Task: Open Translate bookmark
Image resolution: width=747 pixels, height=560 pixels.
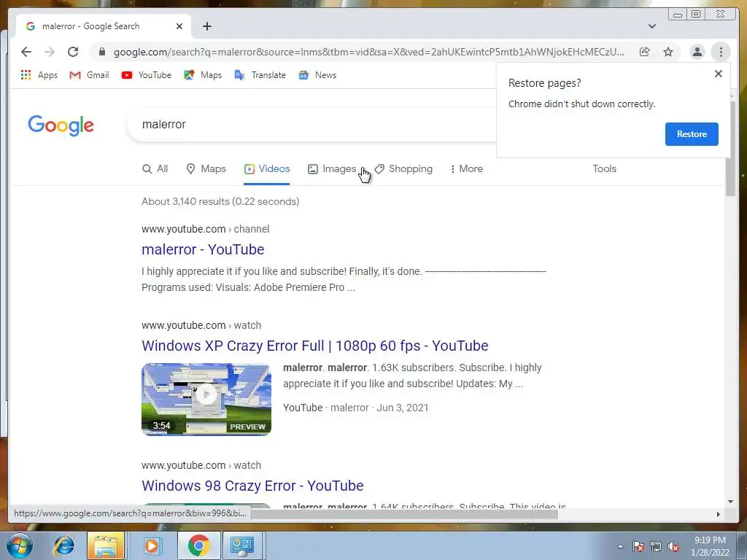Action: pos(260,75)
